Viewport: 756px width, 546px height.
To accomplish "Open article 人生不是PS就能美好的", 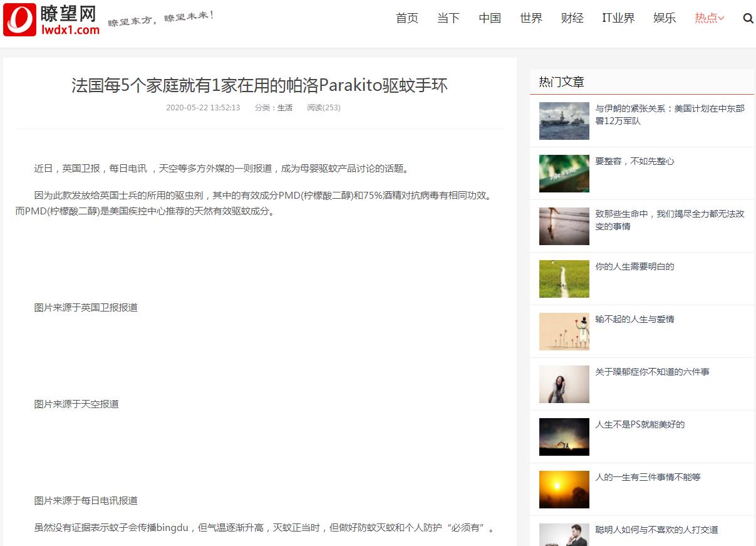I will (x=639, y=424).
